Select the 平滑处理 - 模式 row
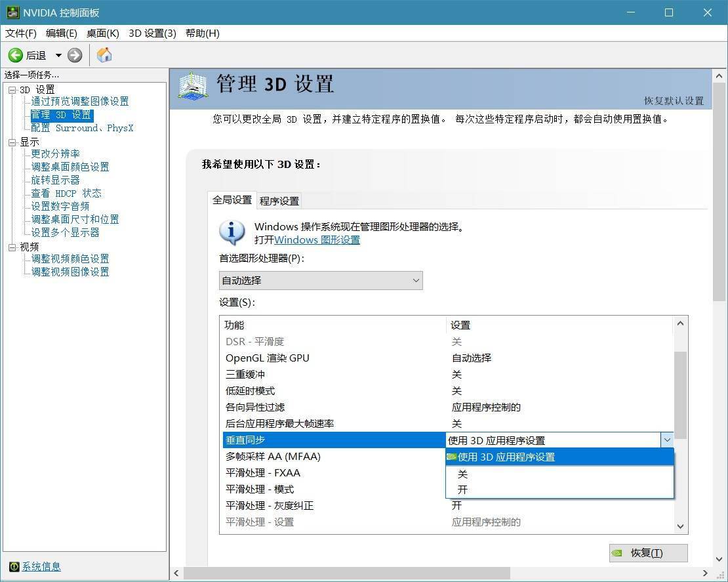The image size is (728, 582). pos(334,489)
